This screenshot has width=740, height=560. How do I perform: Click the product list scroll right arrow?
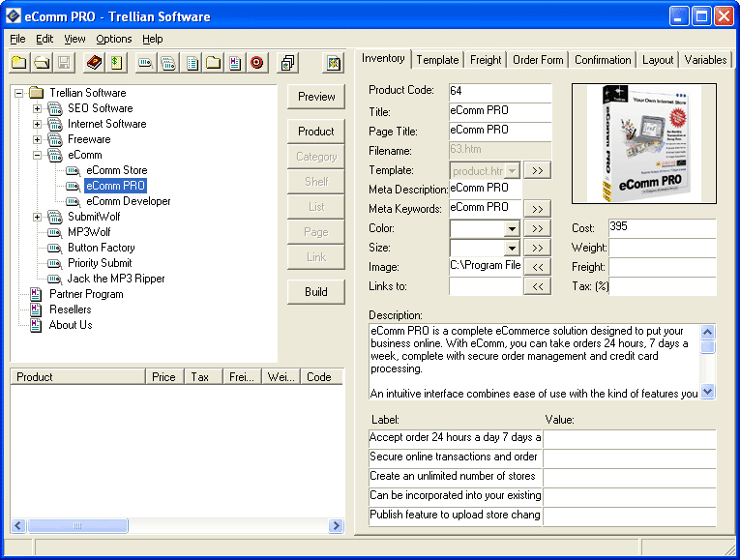(336, 525)
